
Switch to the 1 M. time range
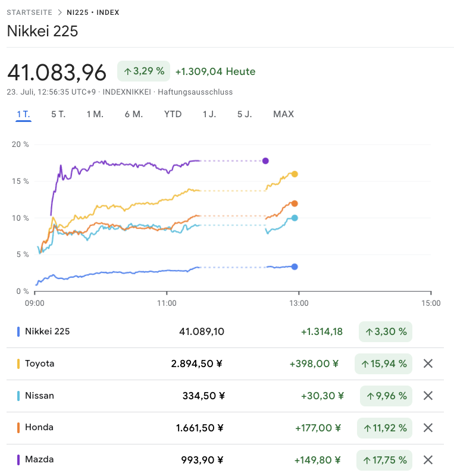(x=95, y=114)
